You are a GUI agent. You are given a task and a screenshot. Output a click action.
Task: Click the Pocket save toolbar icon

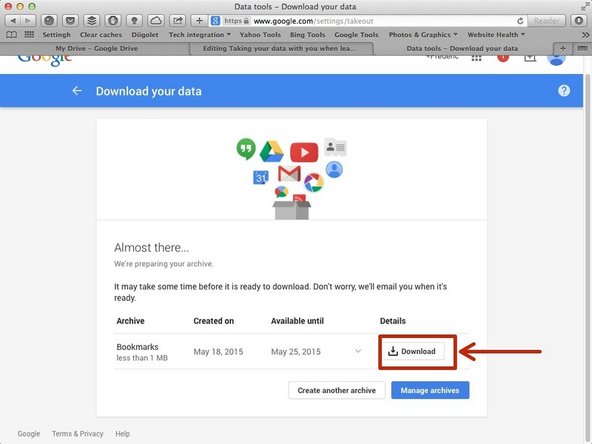(70, 21)
